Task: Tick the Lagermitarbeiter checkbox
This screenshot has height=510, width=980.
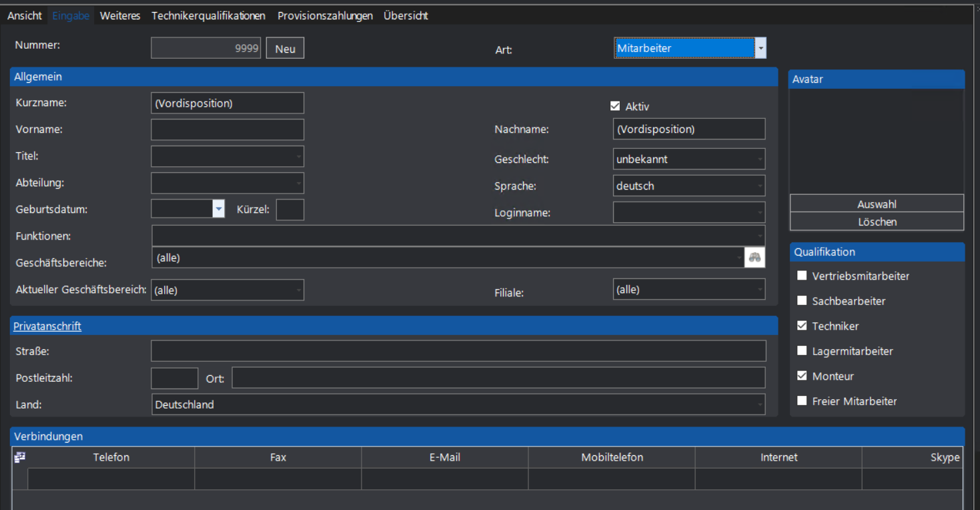Action: (x=802, y=351)
